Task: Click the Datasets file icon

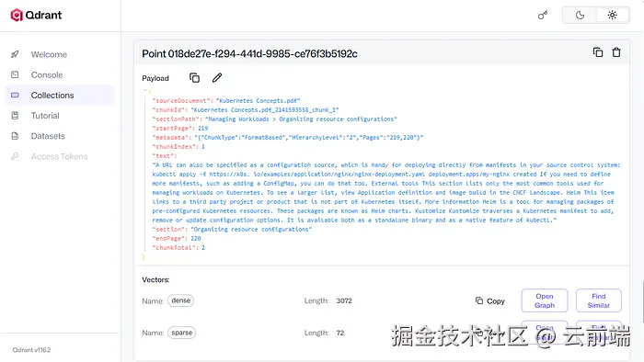Action: click(15, 136)
